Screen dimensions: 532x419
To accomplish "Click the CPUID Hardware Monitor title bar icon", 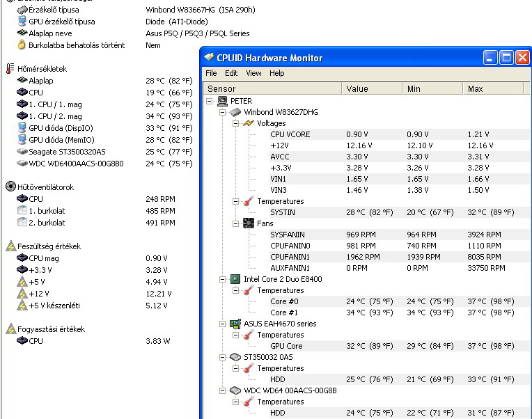I will [209, 57].
